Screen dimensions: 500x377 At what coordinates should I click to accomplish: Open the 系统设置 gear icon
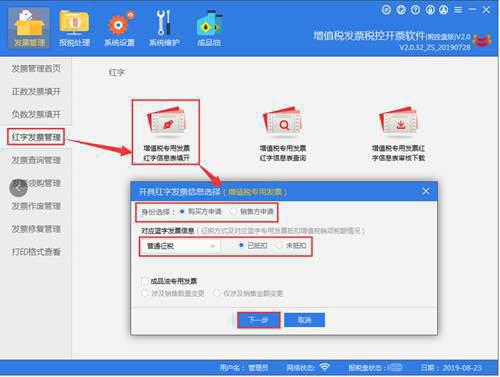(119, 28)
